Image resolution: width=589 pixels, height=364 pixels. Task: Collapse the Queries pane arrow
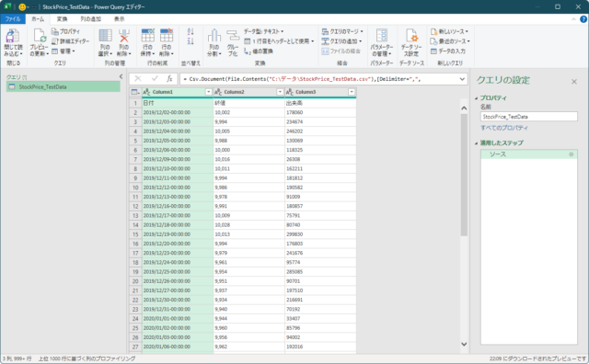tap(121, 76)
